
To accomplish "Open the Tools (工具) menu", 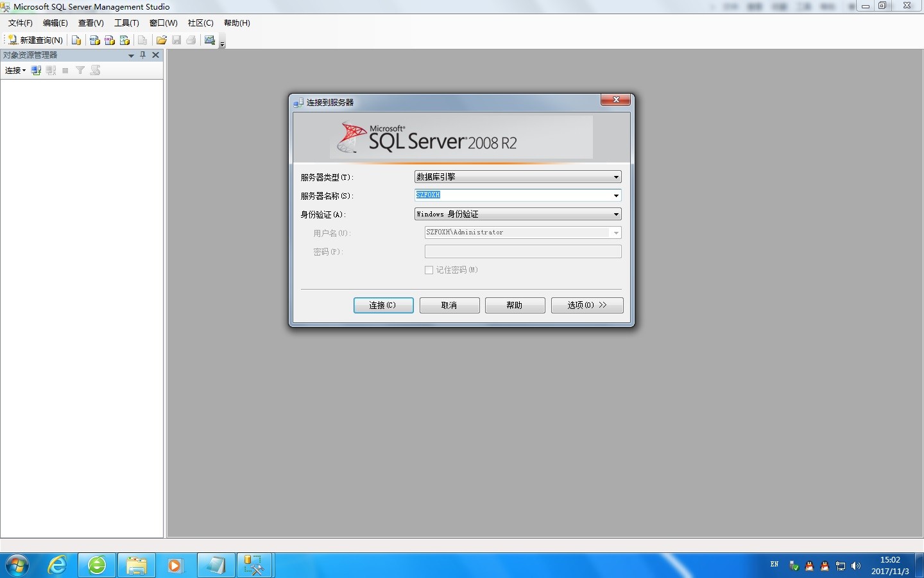I will click(x=126, y=23).
